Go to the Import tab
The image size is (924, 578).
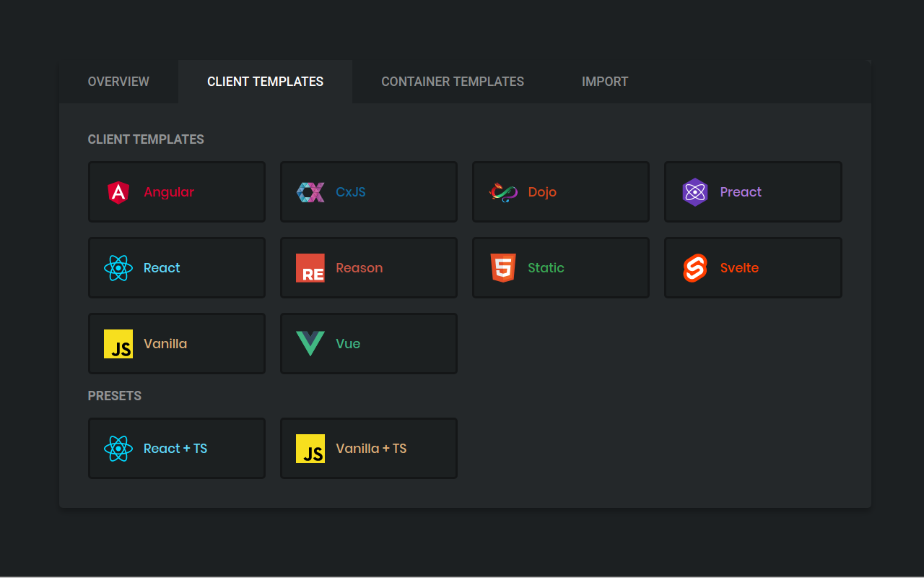(605, 82)
